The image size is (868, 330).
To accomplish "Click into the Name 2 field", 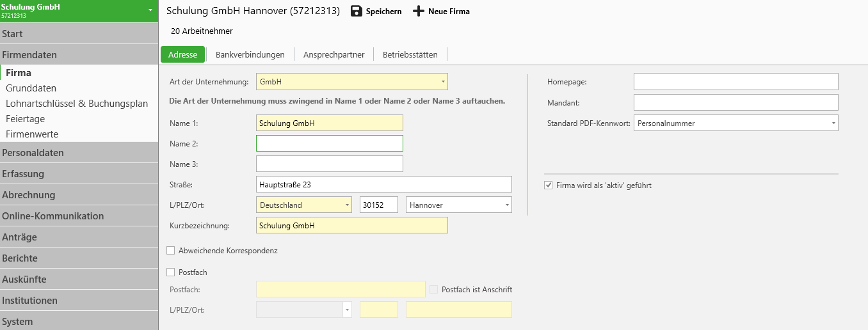I will [x=329, y=143].
